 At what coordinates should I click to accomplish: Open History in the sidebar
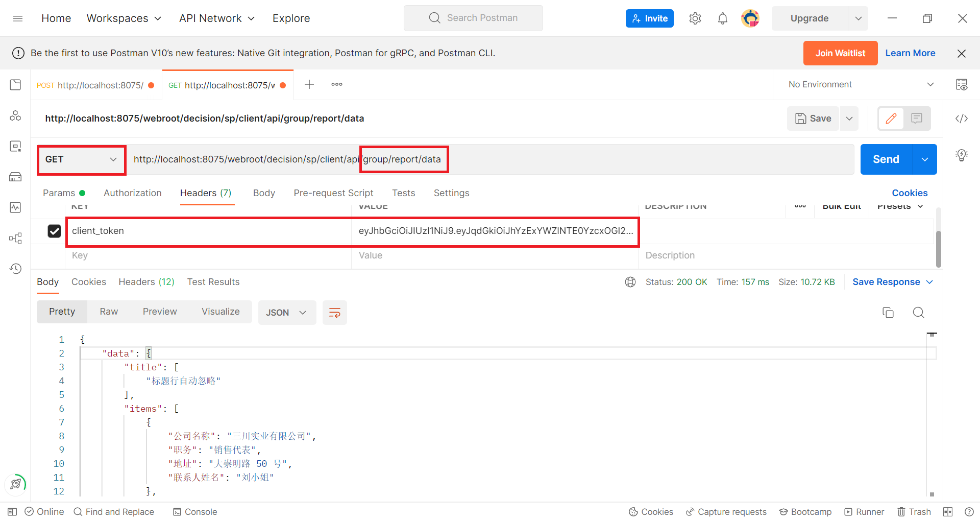(15, 269)
